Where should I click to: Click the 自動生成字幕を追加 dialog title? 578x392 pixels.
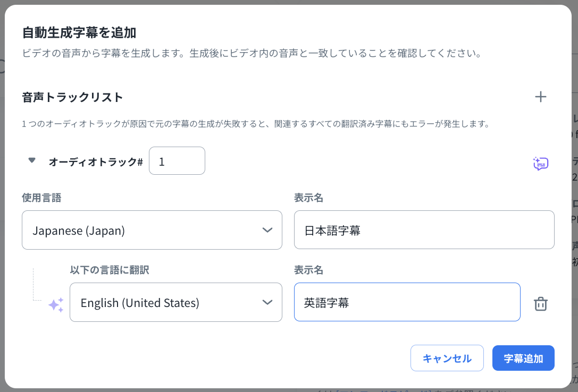(79, 33)
